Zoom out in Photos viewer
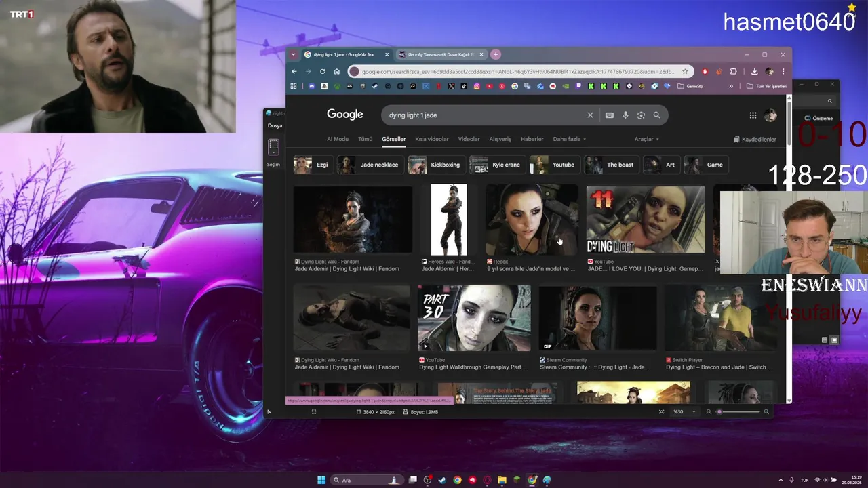This screenshot has height=488, width=868. 709,412
